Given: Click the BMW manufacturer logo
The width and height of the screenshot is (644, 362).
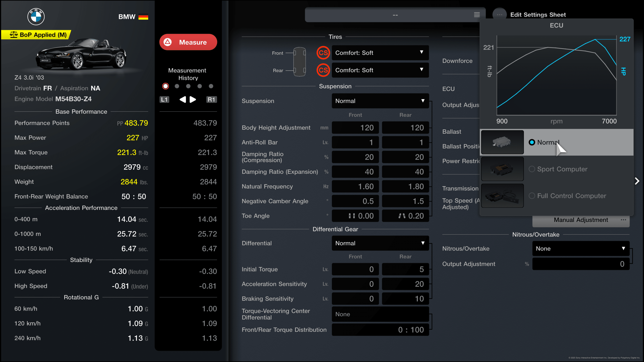Looking at the screenshot, I should (x=36, y=17).
